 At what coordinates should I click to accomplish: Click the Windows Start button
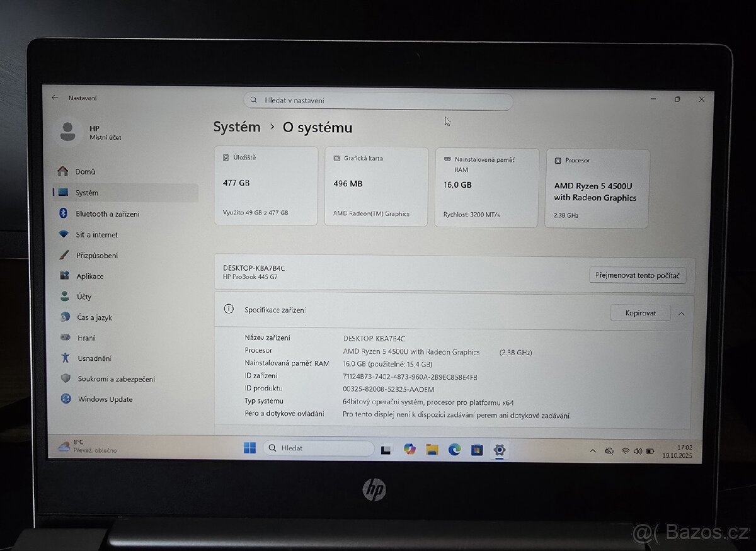point(249,448)
